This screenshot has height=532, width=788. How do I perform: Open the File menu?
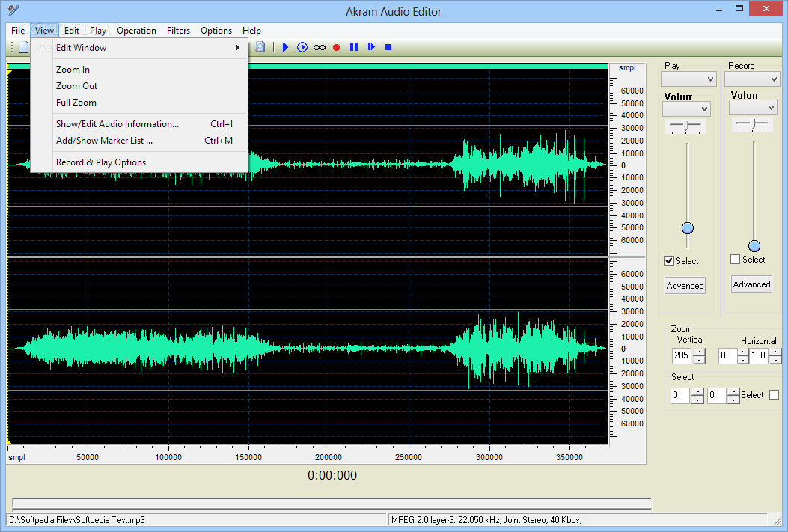pyautogui.click(x=18, y=31)
